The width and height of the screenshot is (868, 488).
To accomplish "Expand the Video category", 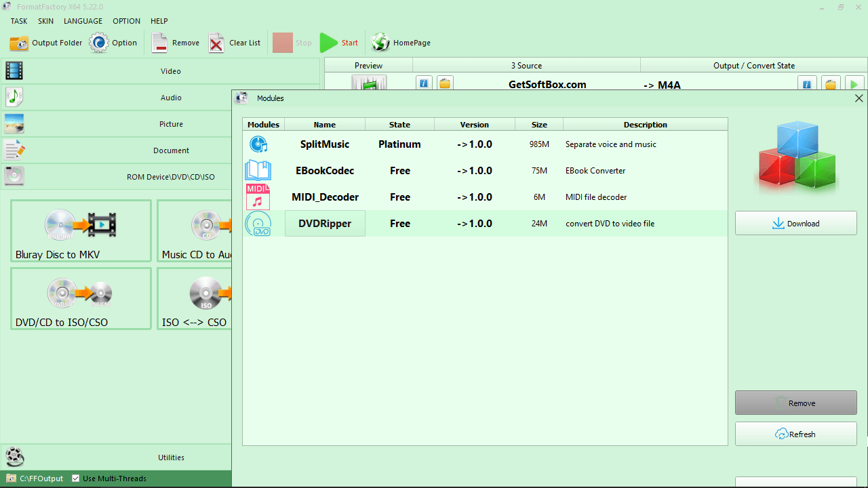I will [x=160, y=71].
